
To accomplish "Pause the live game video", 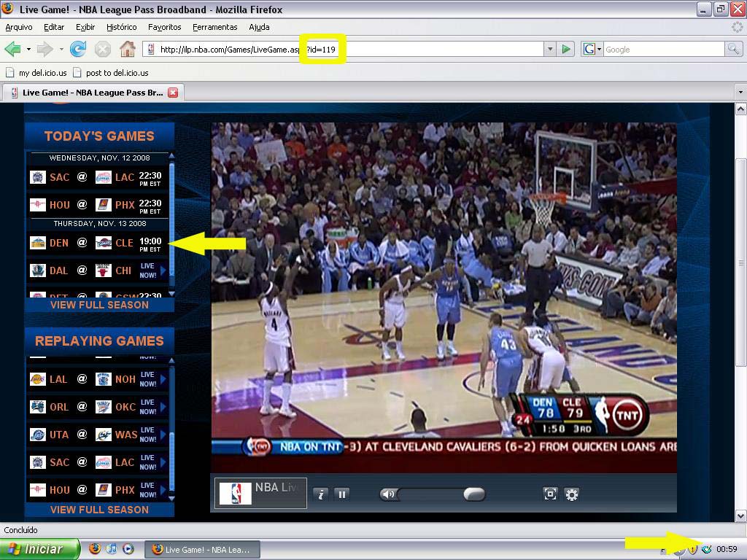I will pos(341,494).
